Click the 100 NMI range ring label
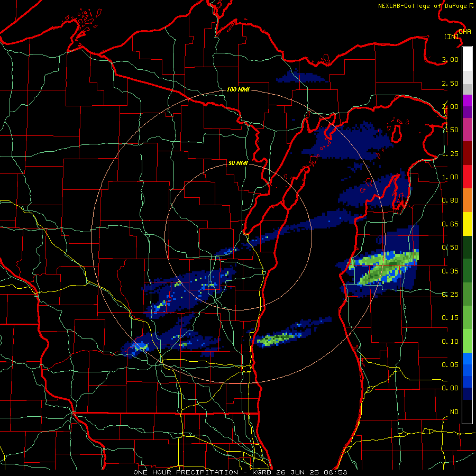 [238, 89]
